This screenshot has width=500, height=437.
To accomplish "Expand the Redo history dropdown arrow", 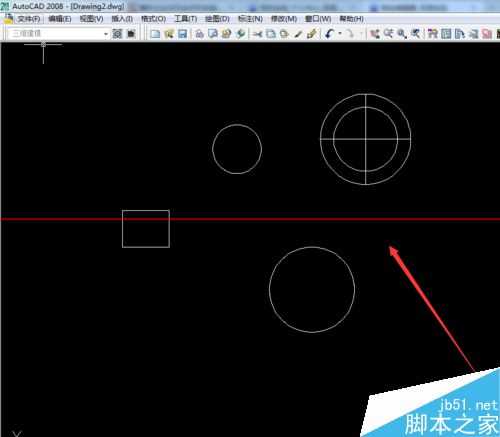I will pos(360,34).
